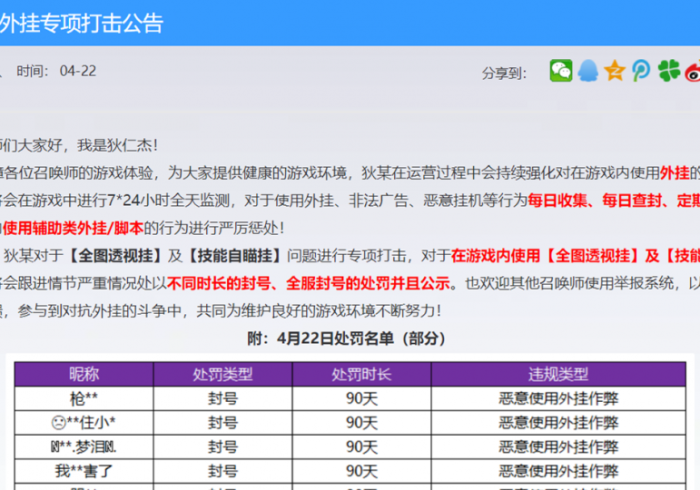Share the announcement via WeChat icon
Image resolution: width=700 pixels, height=490 pixels.
click(x=561, y=71)
